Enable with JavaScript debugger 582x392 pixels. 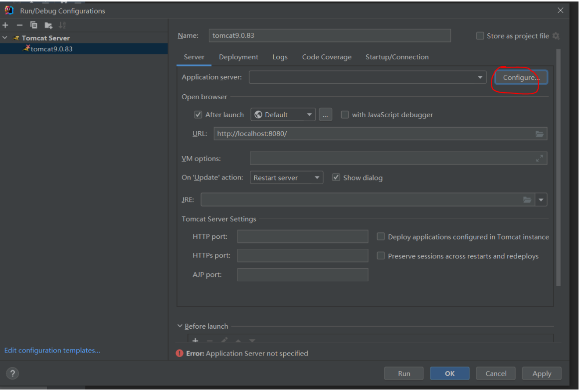point(345,115)
